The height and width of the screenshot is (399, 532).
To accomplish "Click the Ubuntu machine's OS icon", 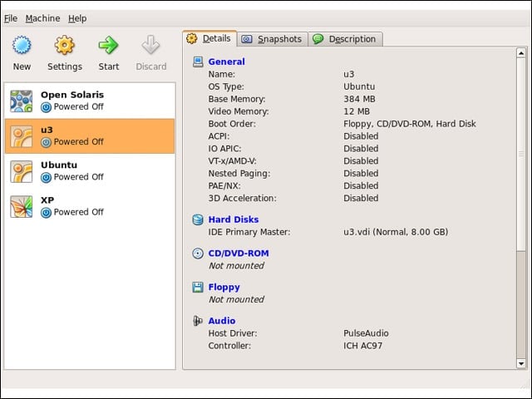I will coord(22,171).
